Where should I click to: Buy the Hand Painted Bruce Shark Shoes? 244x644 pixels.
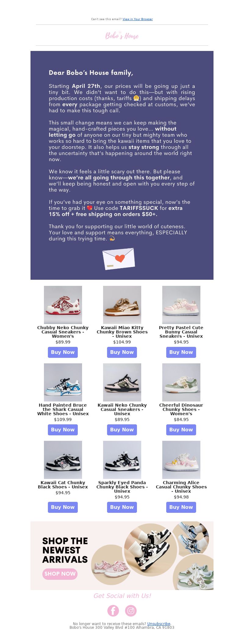coord(63,430)
